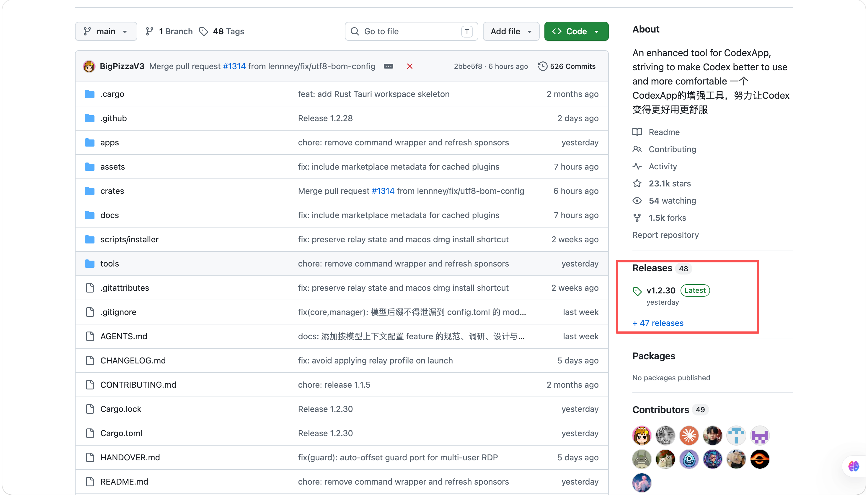Open the black-orange ring avatar contributor
The image size is (868, 497).
pos(760,459)
